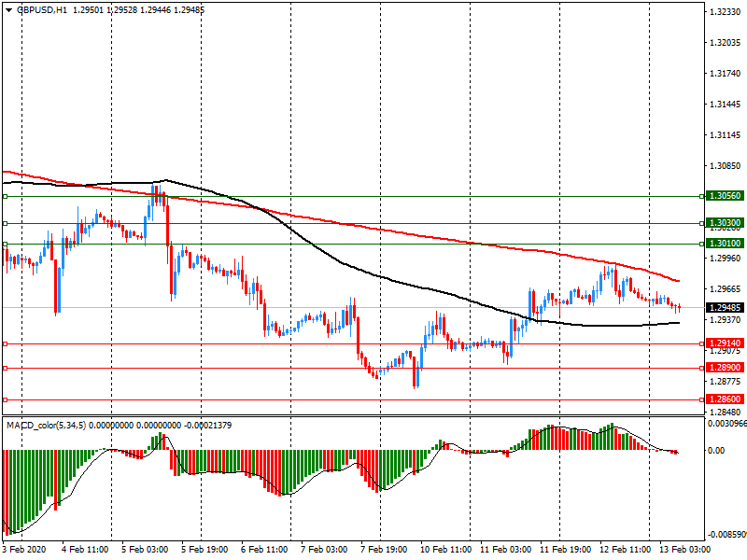Viewport: 747px width, 560px height.
Task: Click the 12 Feb 11:00 time label
Action: click(626, 550)
